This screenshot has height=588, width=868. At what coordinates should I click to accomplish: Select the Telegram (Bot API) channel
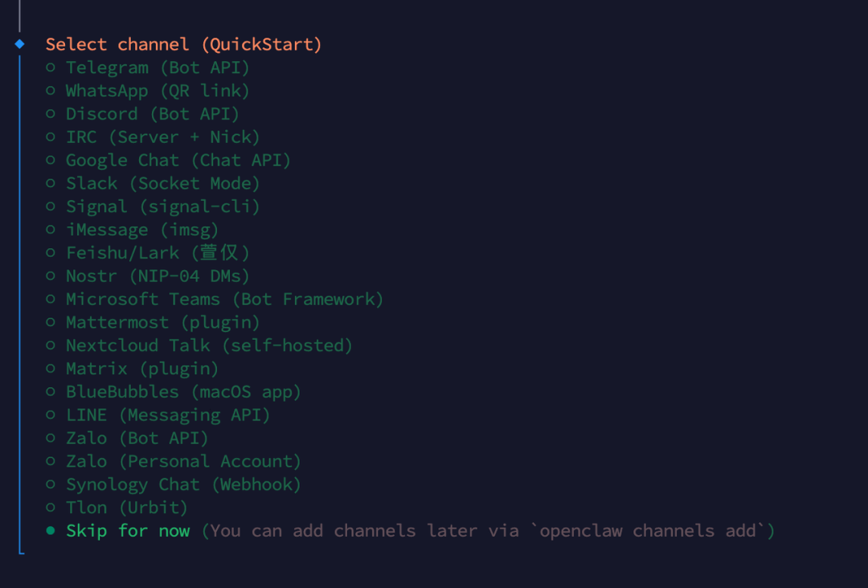pyautogui.click(x=157, y=67)
